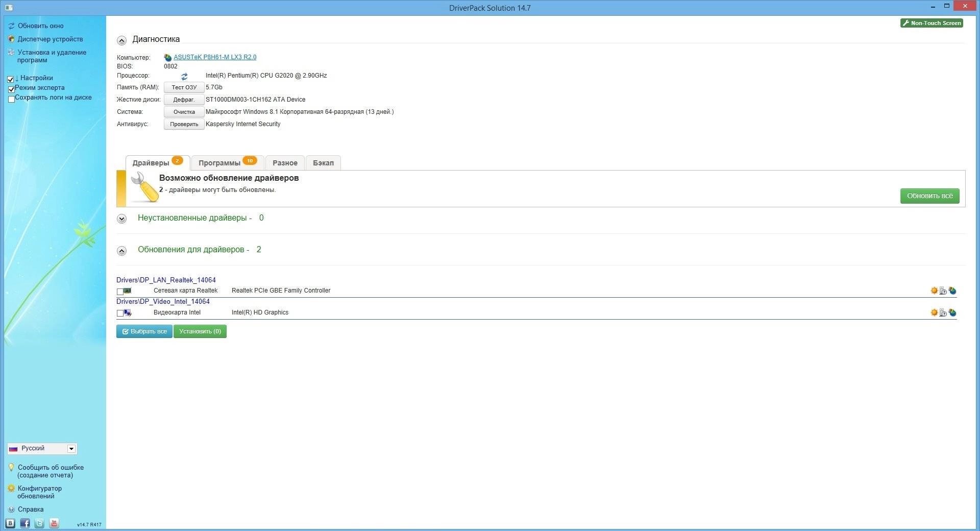980x531 pixels.
Task: Click the sun icon in Realtek driver row
Action: point(934,291)
